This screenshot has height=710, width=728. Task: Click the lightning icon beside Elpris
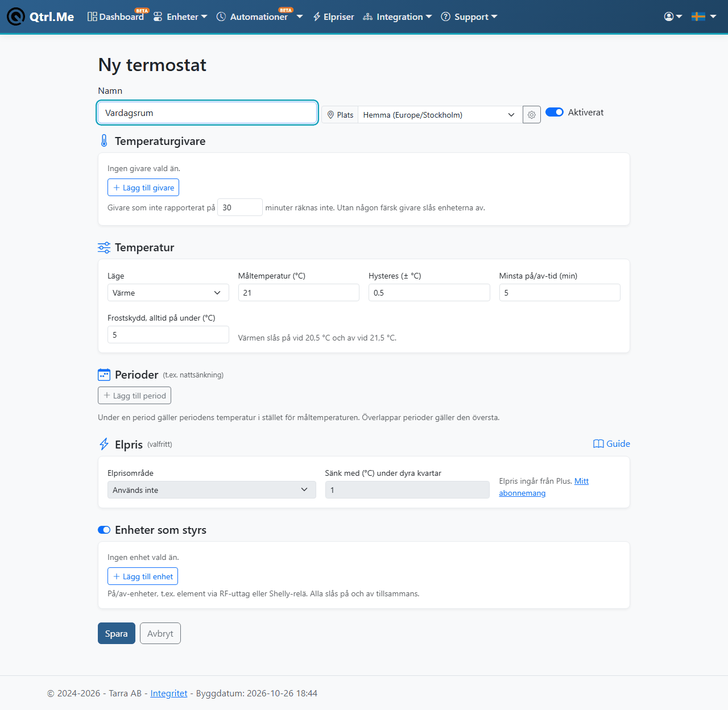[x=104, y=444]
